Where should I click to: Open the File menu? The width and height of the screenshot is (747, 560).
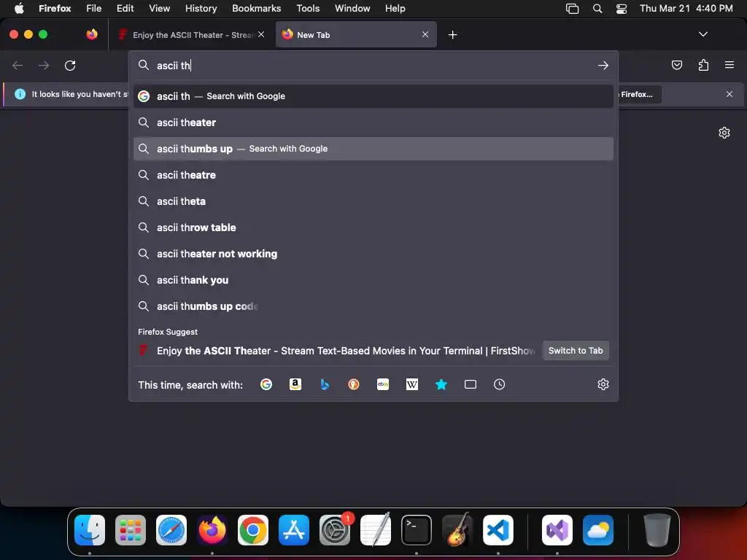94,8
